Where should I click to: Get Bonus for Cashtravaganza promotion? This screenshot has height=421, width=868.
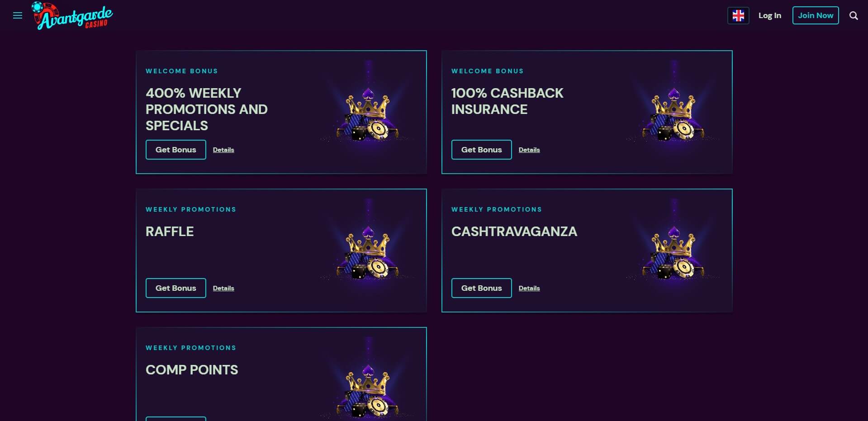(481, 288)
